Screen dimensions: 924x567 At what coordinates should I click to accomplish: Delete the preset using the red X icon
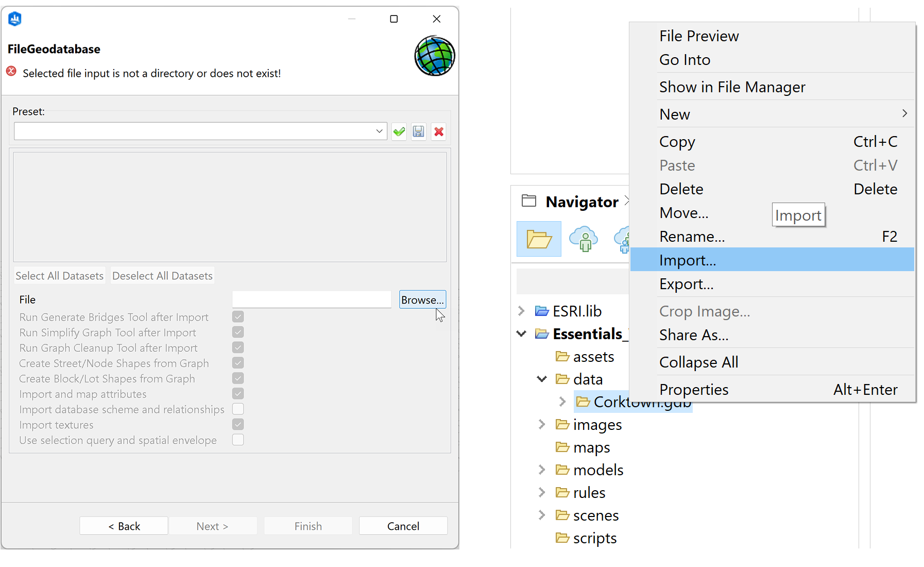tap(438, 131)
